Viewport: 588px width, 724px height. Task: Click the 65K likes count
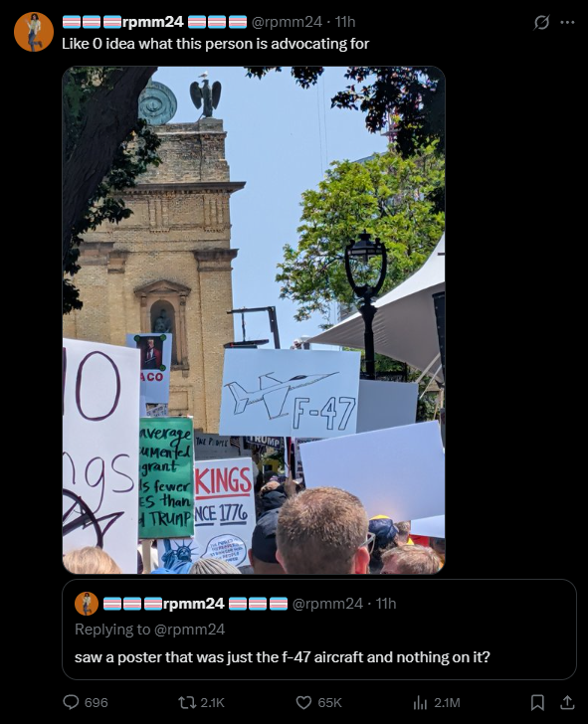[329, 703]
